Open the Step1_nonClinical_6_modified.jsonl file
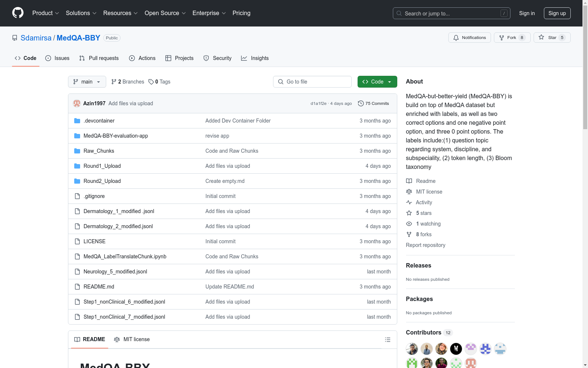Viewport: 588px width, 368px height. (x=124, y=302)
